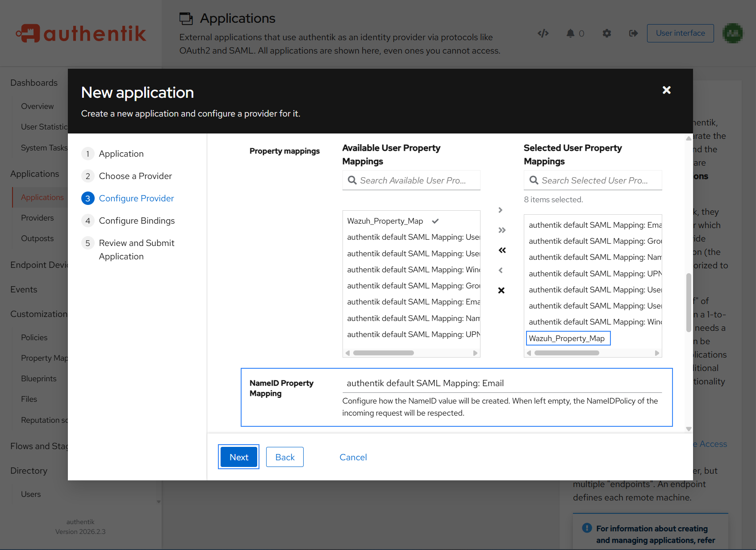Viewport: 756px width, 550px height.
Task: Expand Endpoint Devices sidebar section
Action: tap(39, 265)
